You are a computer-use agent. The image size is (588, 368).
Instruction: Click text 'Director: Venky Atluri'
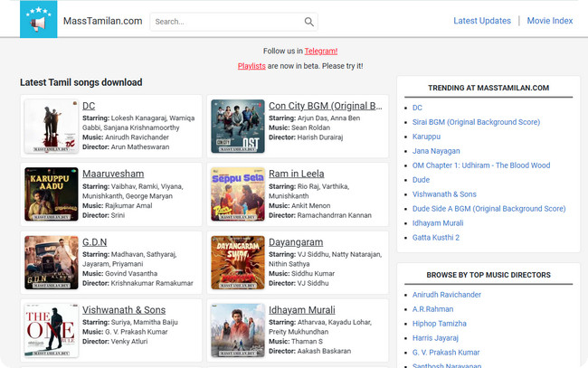115,342
